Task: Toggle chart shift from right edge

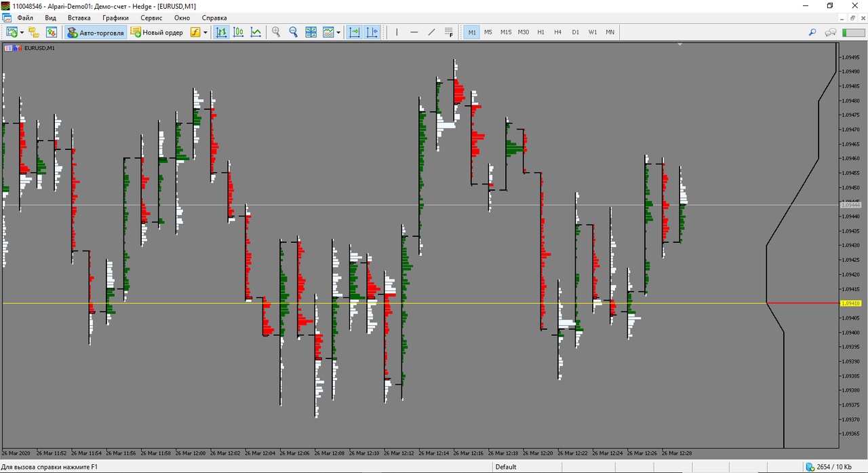Action: click(372, 32)
